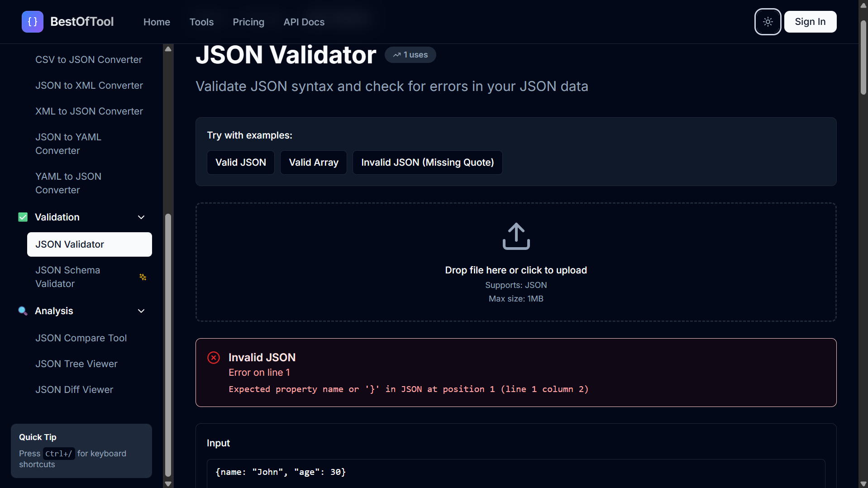This screenshot has width=868, height=488.
Task: Click the sparkle icon beside JSON Schema Validator
Action: tap(143, 277)
